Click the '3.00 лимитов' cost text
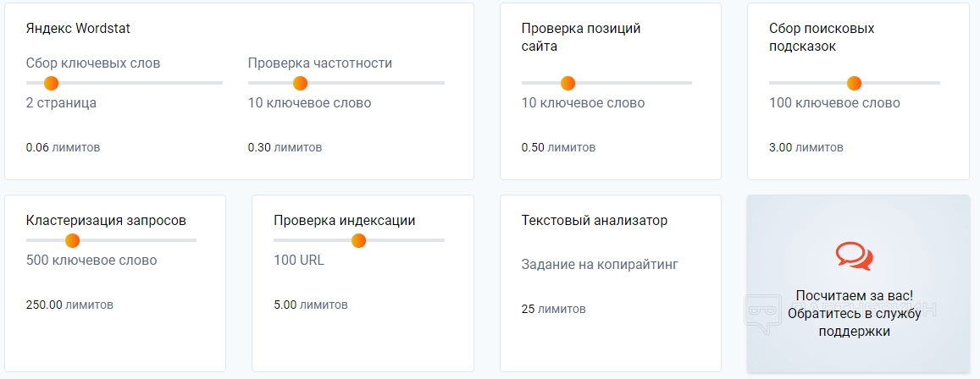Viewport: 980px width, 379px height. click(x=806, y=147)
